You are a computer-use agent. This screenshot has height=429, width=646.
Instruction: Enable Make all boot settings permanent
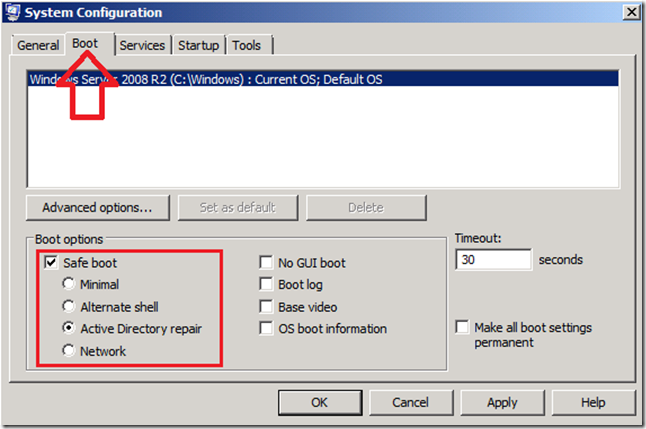click(x=462, y=327)
